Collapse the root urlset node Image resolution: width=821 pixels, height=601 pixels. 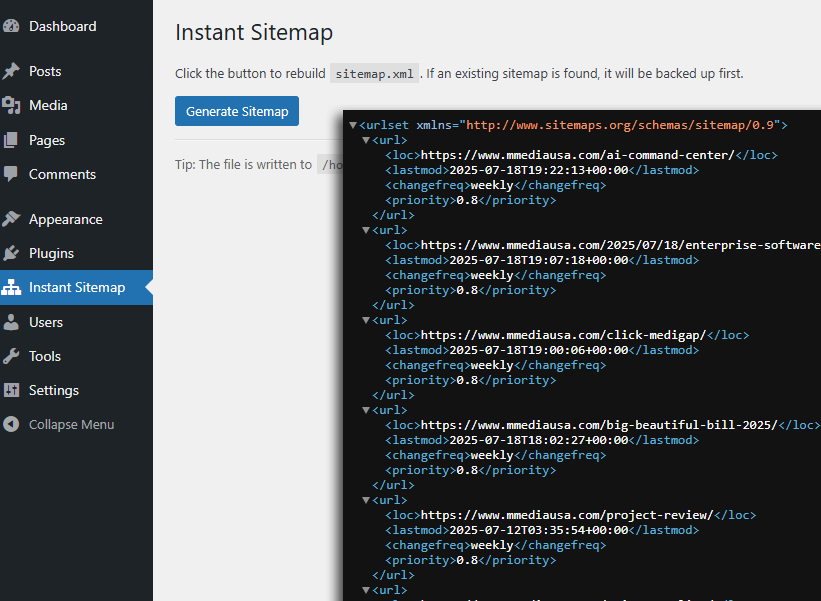click(354, 125)
